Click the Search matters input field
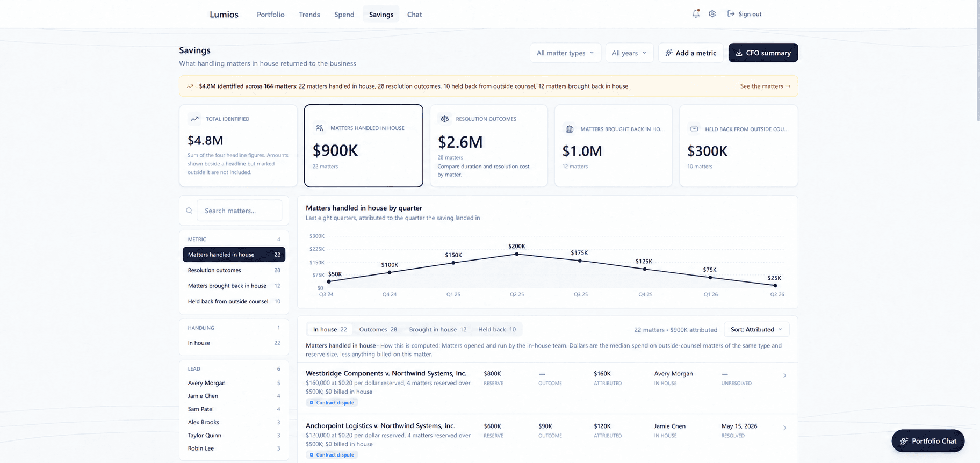980x463 pixels. pos(239,211)
